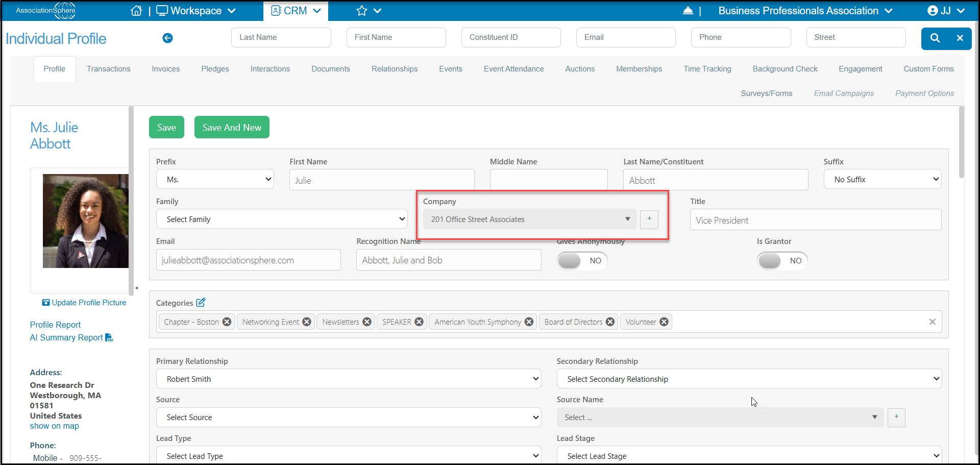Viewport: 980px width, 465px height.
Task: Remove the Board of Directors tag
Action: point(610,322)
